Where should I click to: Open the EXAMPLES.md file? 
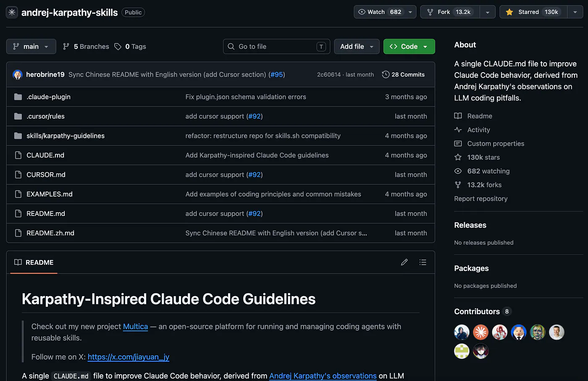pyautogui.click(x=50, y=194)
